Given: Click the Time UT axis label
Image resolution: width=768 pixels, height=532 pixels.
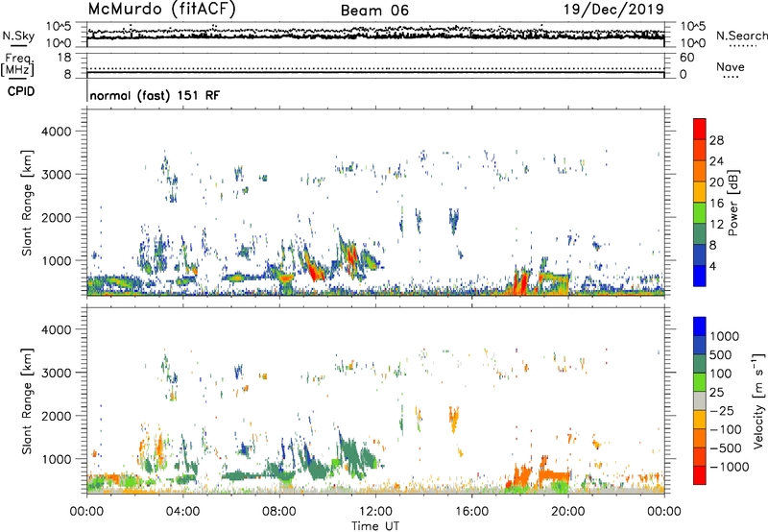Looking at the screenshot, I should (x=375, y=526).
